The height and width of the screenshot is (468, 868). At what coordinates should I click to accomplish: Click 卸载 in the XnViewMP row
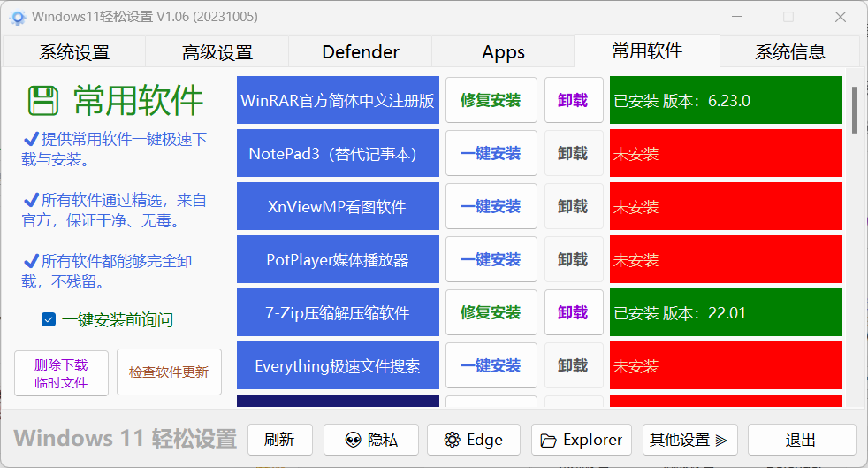(574, 207)
